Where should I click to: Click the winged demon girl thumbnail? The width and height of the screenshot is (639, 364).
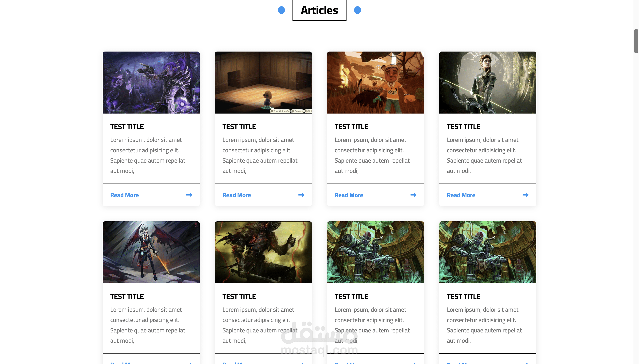click(x=151, y=252)
